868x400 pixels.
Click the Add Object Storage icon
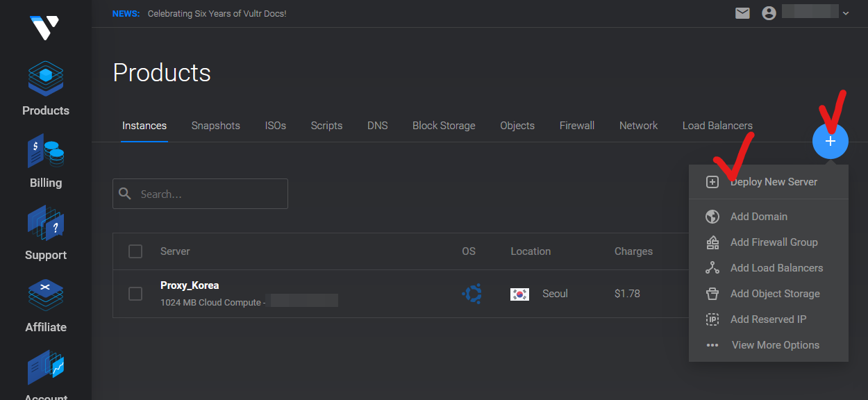[x=712, y=294]
